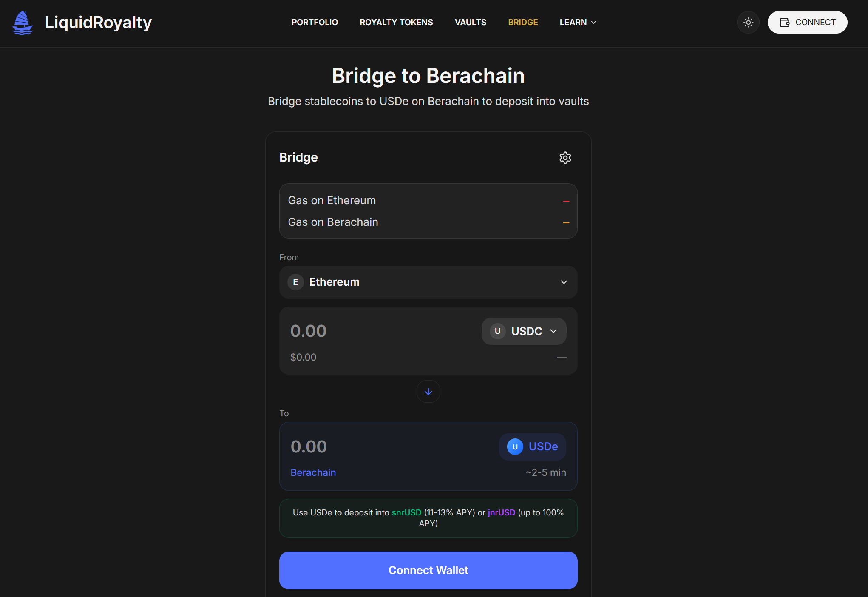Click the LiquidRoyalty ship logo icon

pos(23,23)
